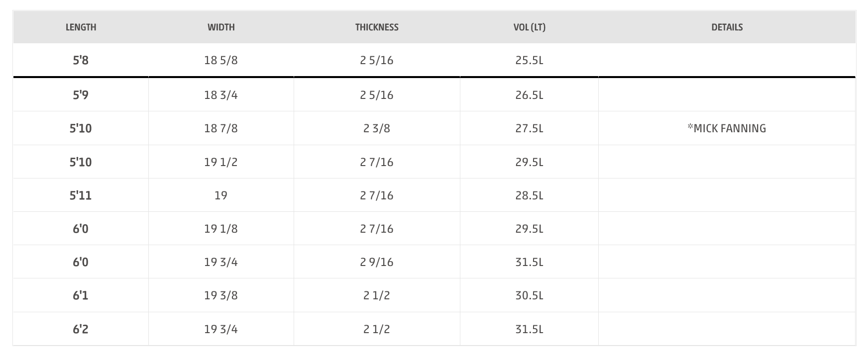Select the 5'9 length cell
The width and height of the screenshot is (868, 357).
pyautogui.click(x=81, y=94)
